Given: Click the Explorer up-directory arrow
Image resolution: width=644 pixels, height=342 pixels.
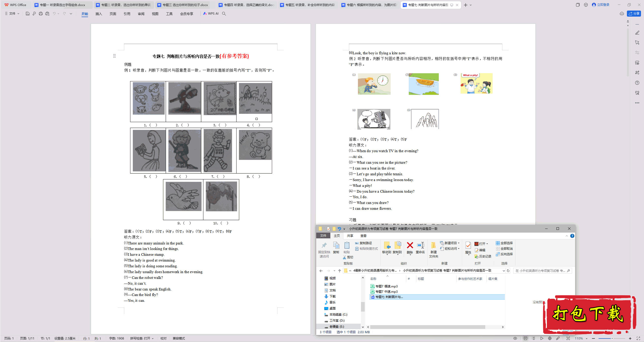Looking at the screenshot, I should (x=340, y=271).
